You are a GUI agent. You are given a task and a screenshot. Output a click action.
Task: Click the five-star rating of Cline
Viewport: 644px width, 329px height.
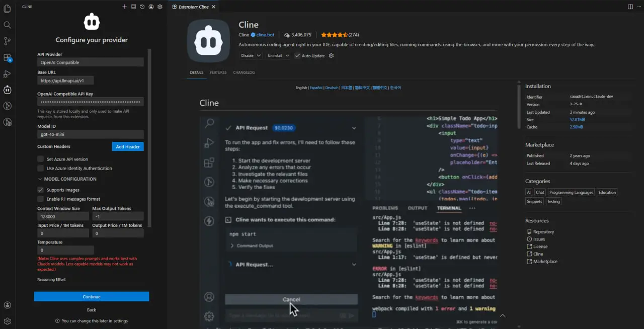334,35
